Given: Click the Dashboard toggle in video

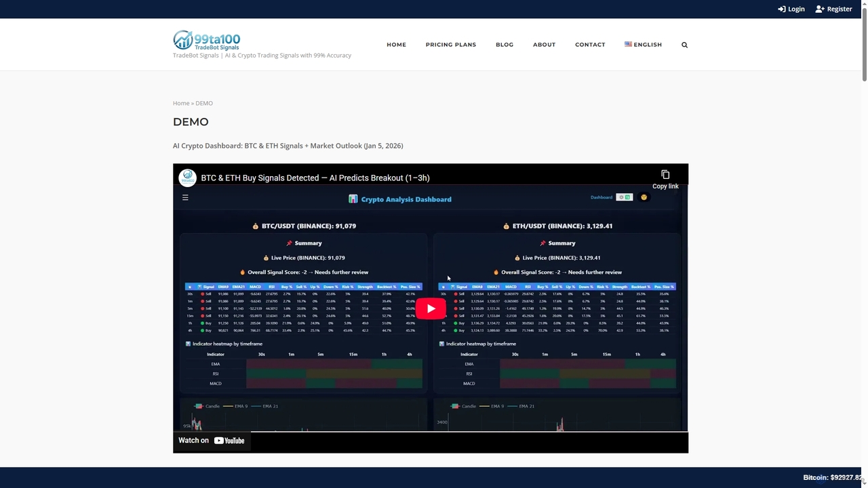Looking at the screenshot, I should (x=624, y=197).
